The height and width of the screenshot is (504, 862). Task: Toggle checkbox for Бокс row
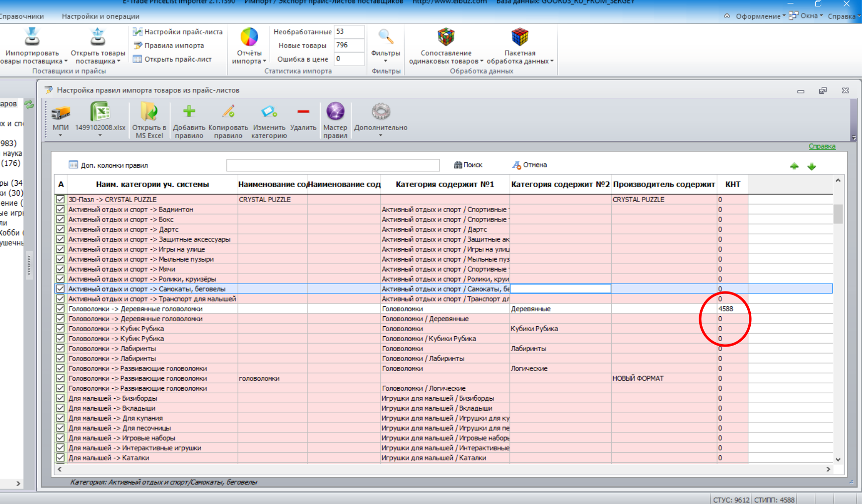[61, 219]
